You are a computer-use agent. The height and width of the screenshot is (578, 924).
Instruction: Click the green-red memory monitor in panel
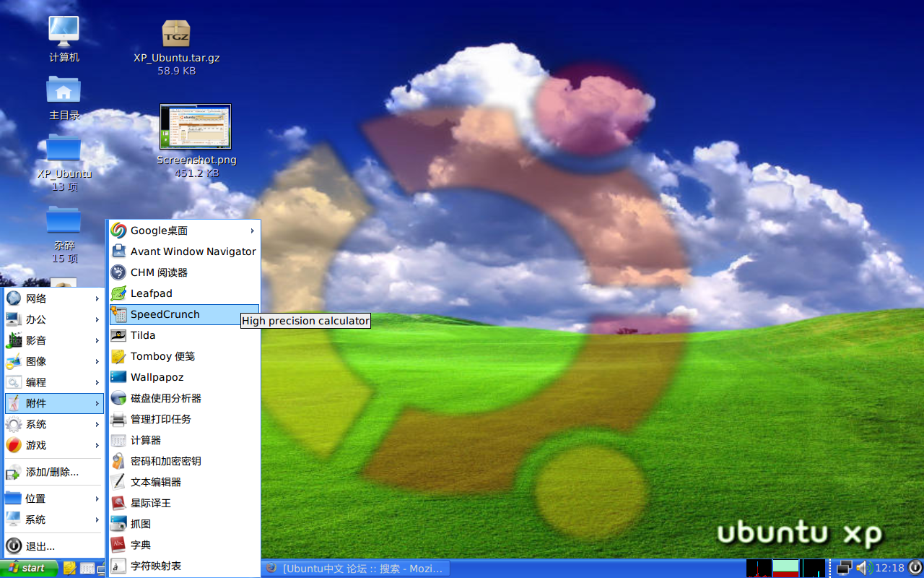click(x=786, y=568)
